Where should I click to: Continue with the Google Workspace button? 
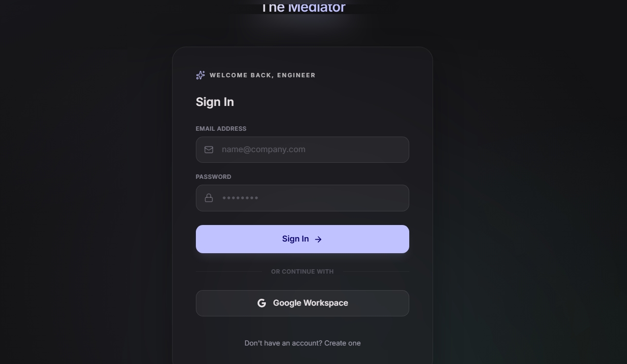point(302,303)
